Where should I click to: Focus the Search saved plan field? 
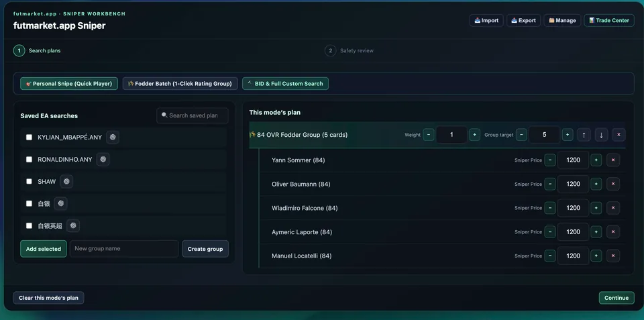click(x=193, y=115)
